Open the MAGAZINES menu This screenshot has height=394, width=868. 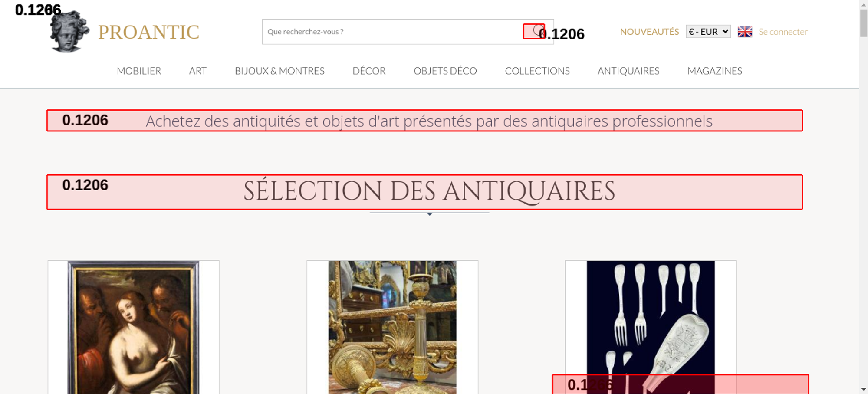[x=715, y=71]
